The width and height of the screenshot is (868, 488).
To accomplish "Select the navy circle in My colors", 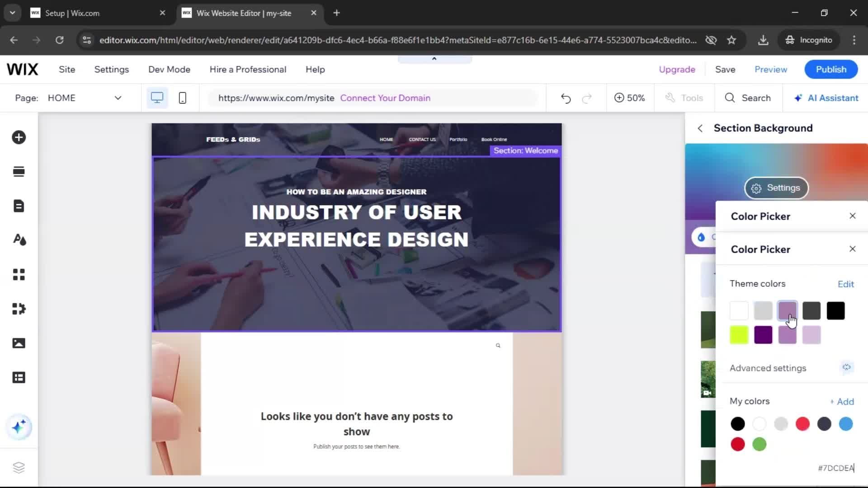I will (824, 424).
